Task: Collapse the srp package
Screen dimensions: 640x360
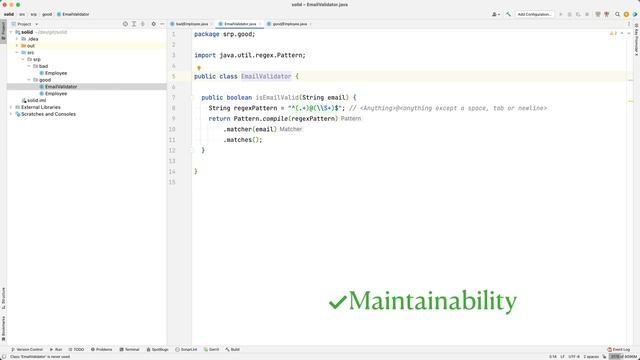Action: click(x=23, y=59)
